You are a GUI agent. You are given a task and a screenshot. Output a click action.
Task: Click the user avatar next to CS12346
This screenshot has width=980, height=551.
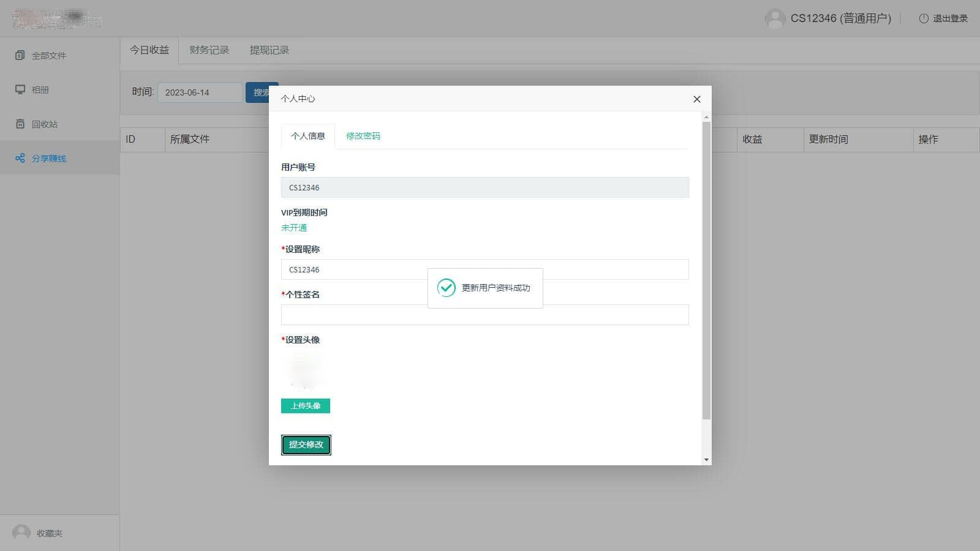pyautogui.click(x=775, y=18)
